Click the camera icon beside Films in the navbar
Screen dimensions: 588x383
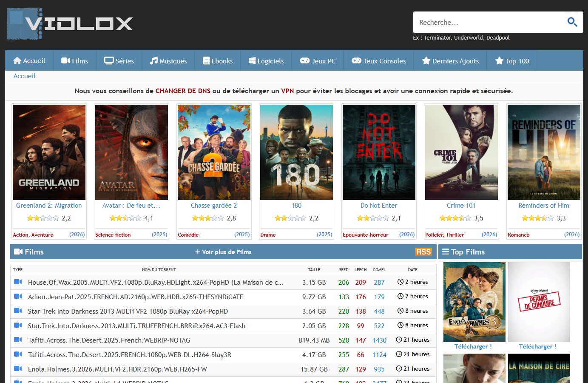pyautogui.click(x=65, y=61)
